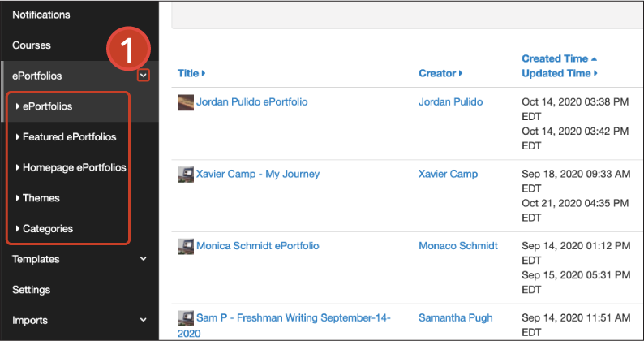Click Monica Schmidt ePortfolio thumbnail icon

point(186,246)
